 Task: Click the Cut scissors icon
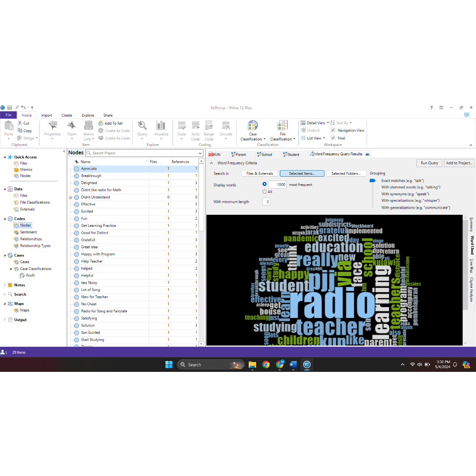tap(20, 123)
